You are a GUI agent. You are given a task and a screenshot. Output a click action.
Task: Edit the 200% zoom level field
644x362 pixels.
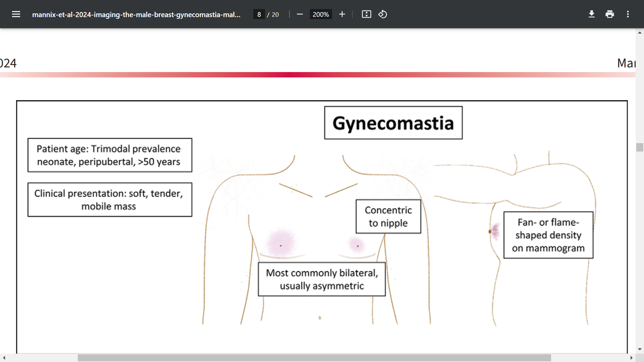321,14
